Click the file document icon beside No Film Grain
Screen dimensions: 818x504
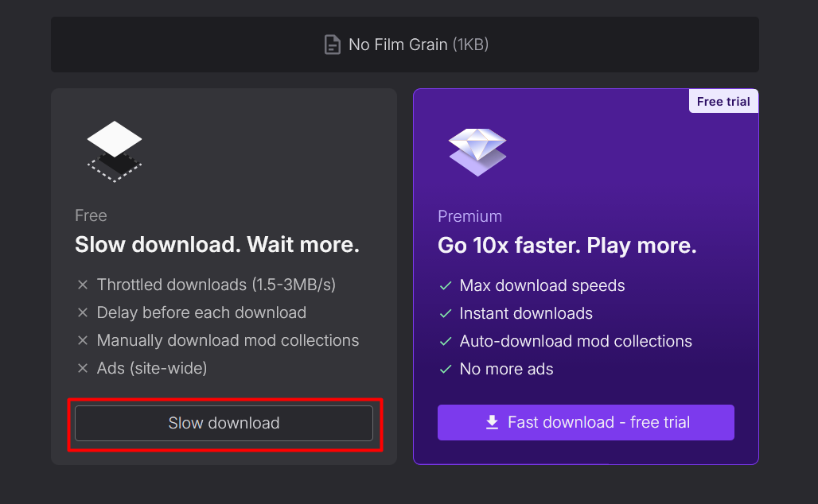[x=332, y=45]
